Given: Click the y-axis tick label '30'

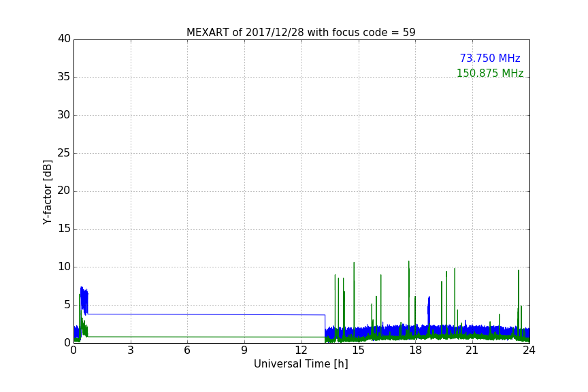Looking at the screenshot, I should (x=64, y=115).
